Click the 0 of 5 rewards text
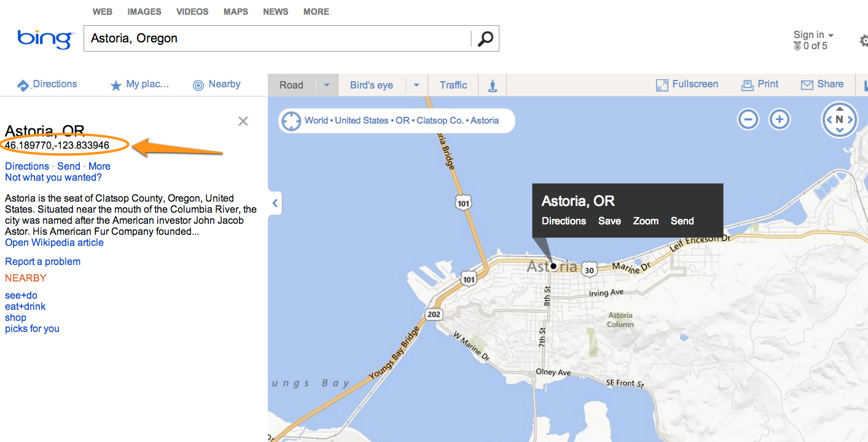 pos(815,46)
